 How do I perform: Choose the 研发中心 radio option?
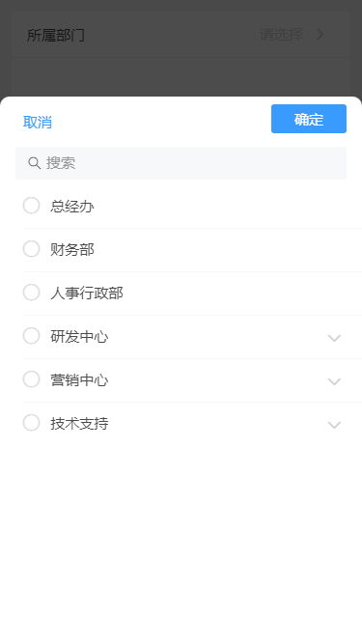pyautogui.click(x=31, y=336)
